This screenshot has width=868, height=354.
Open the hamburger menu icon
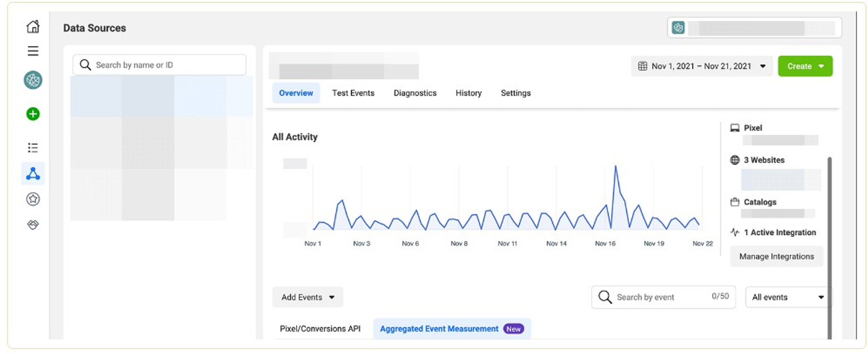pos(33,51)
